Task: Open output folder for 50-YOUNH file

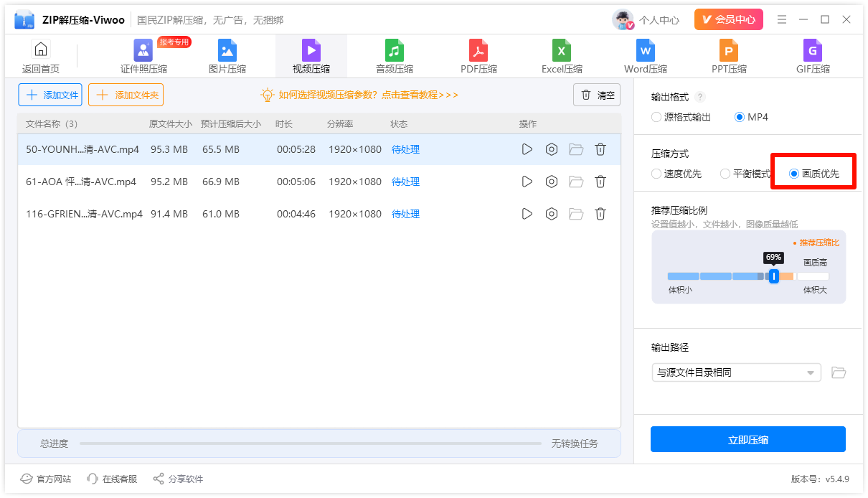Action: [576, 149]
